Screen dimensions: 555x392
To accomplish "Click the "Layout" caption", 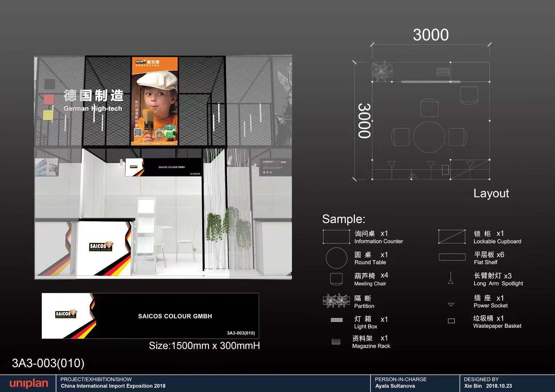I will pyautogui.click(x=491, y=193).
